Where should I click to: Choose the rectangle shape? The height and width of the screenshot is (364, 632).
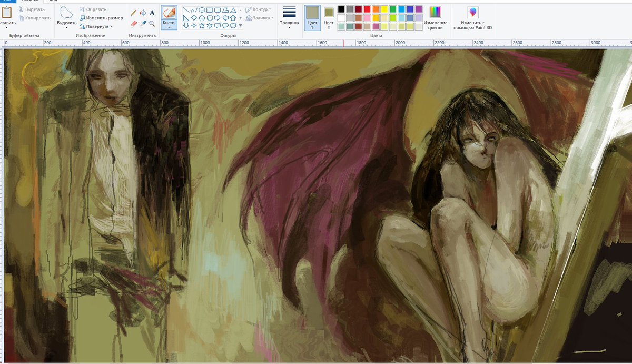click(210, 10)
